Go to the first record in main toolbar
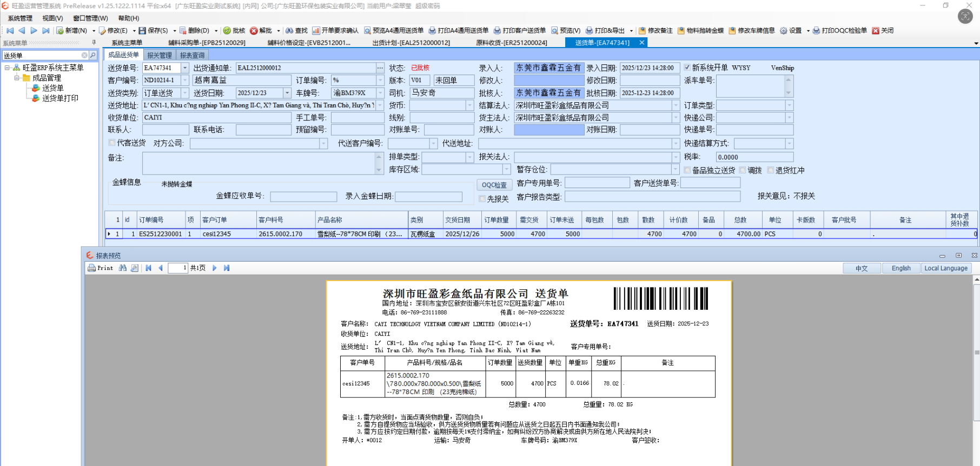Viewport: 980px width, 466px height. 10,31
